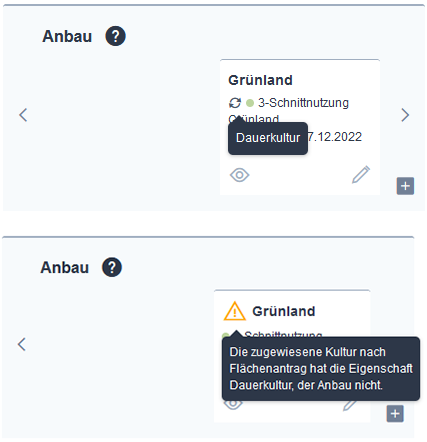The height and width of the screenshot is (442, 427).
Task: Go to previous card in the warning-card carousel
Action: [22, 344]
